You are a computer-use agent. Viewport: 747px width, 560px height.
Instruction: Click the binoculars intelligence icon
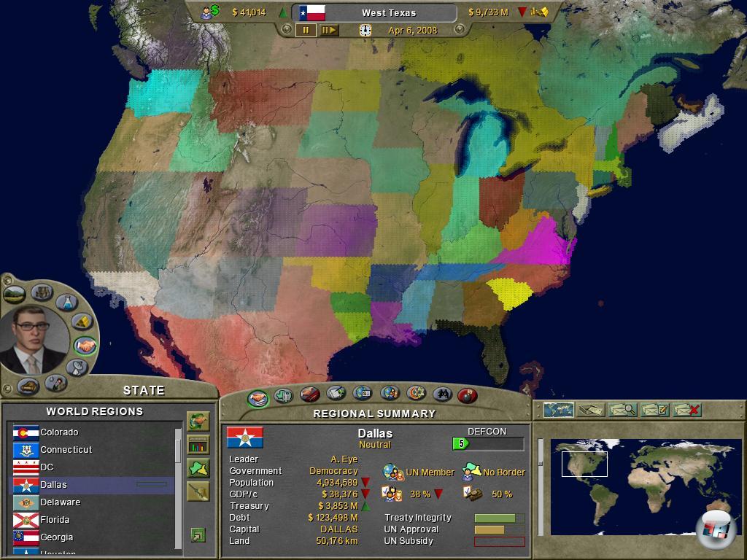click(442, 394)
